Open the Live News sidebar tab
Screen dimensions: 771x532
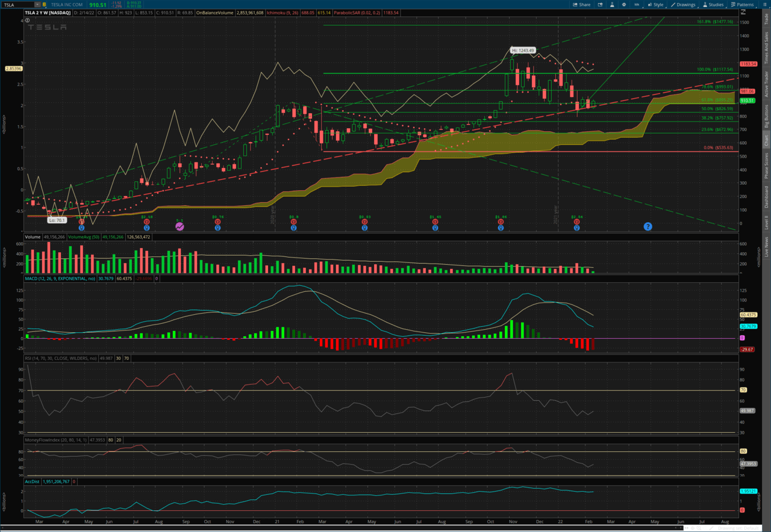766,247
